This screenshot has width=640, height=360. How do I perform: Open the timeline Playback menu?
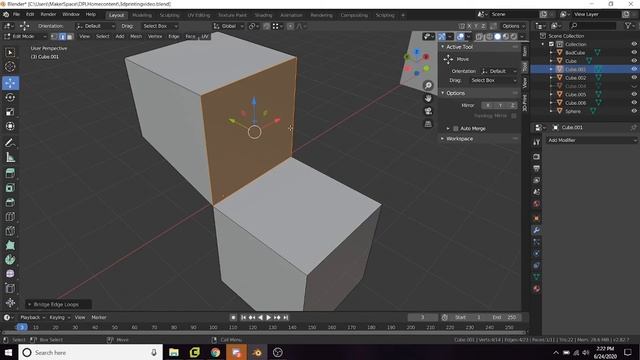click(x=32, y=317)
